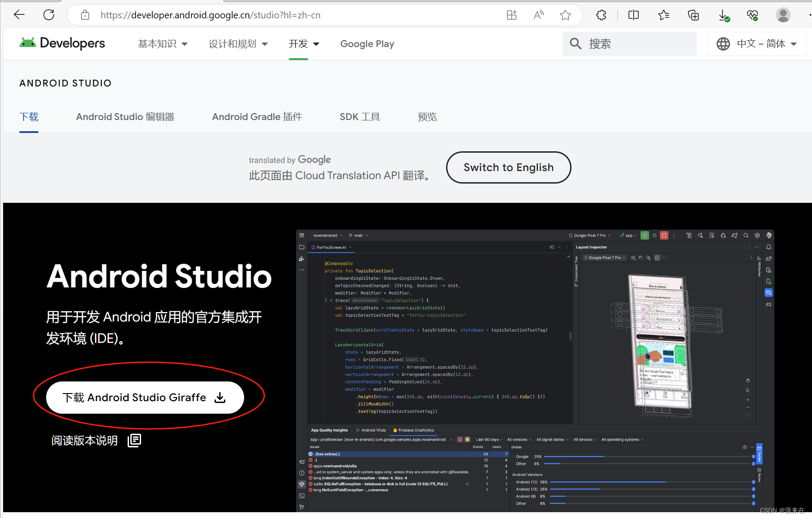
Task: Go back to the previous page
Action: 19,15
